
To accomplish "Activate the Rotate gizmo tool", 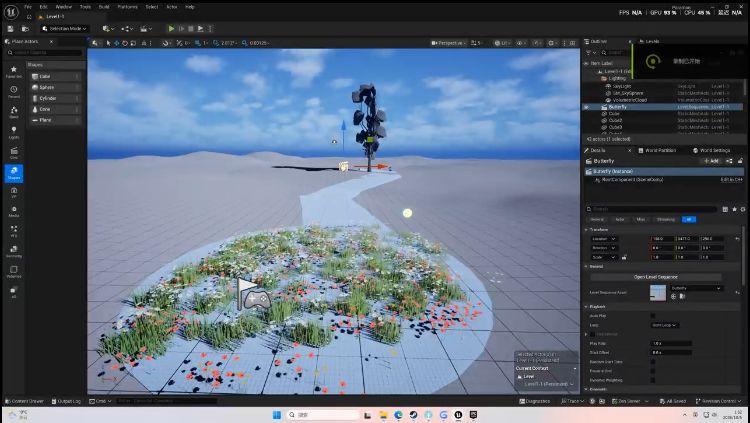I will 124,43.
